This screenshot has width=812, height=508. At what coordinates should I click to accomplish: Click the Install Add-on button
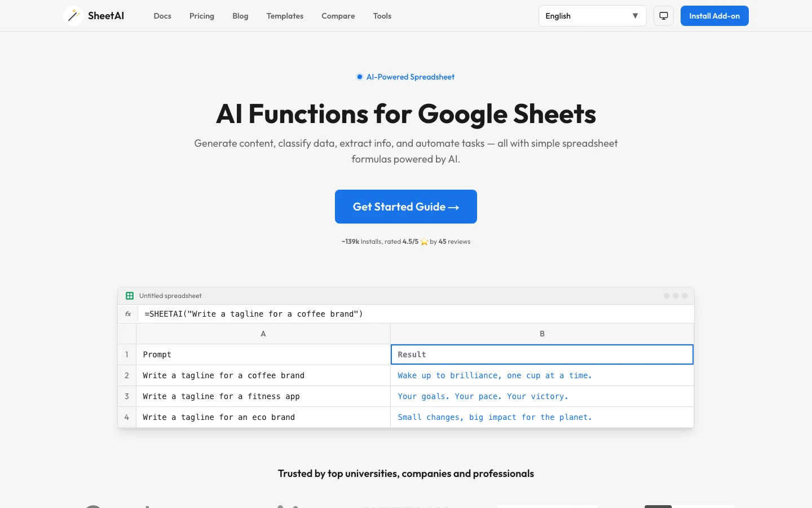714,16
